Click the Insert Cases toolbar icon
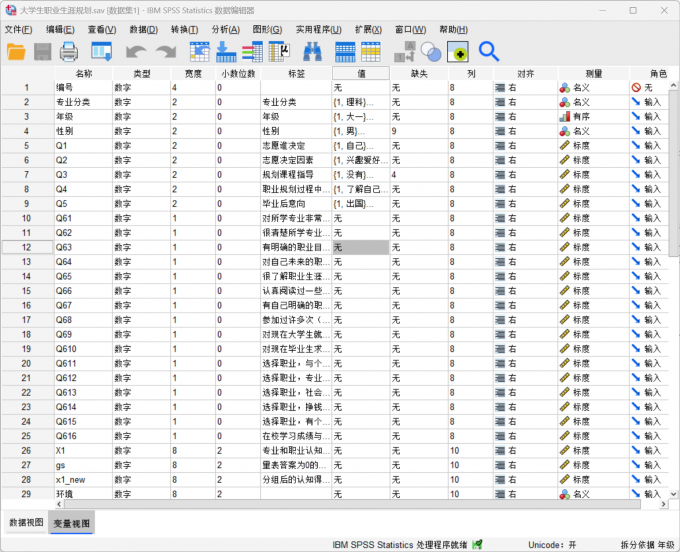This screenshot has width=680, height=552. [x=345, y=52]
